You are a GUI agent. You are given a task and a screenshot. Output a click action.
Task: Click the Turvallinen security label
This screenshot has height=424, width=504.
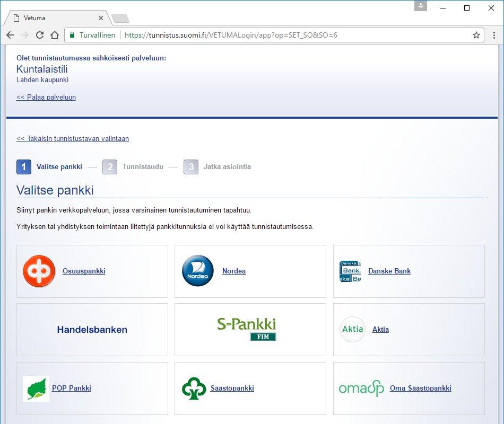click(98, 35)
